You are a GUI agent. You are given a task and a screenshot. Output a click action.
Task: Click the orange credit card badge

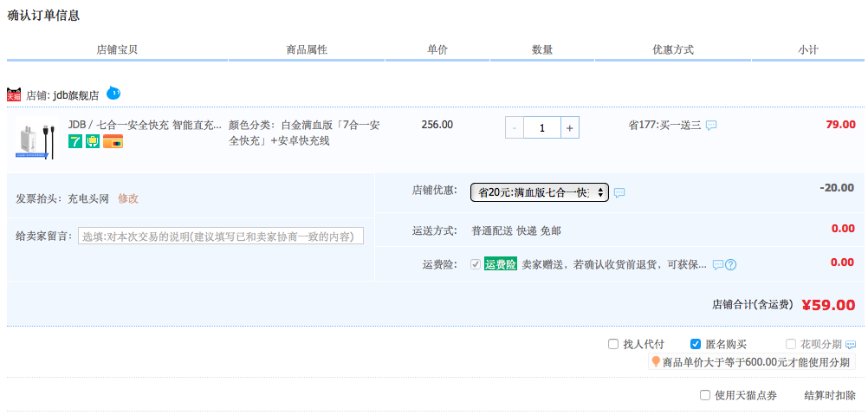(x=112, y=141)
